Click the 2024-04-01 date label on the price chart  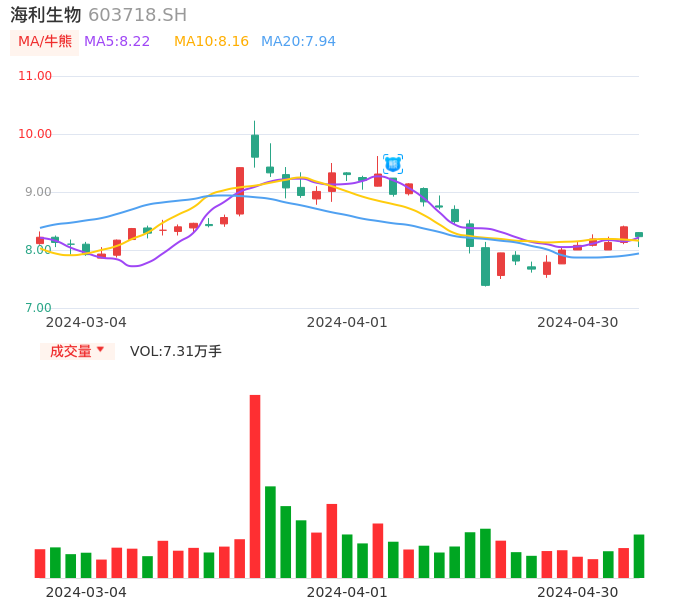click(346, 322)
